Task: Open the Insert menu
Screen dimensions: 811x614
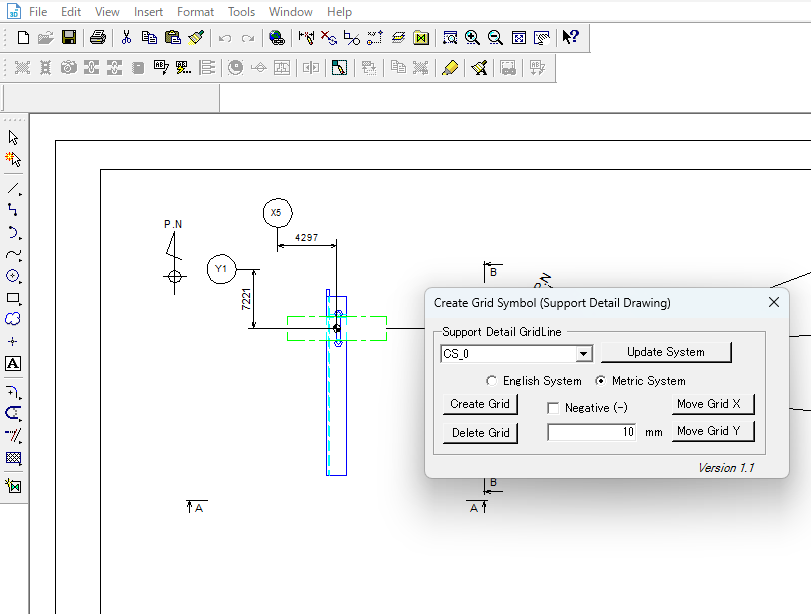Action: (x=149, y=12)
